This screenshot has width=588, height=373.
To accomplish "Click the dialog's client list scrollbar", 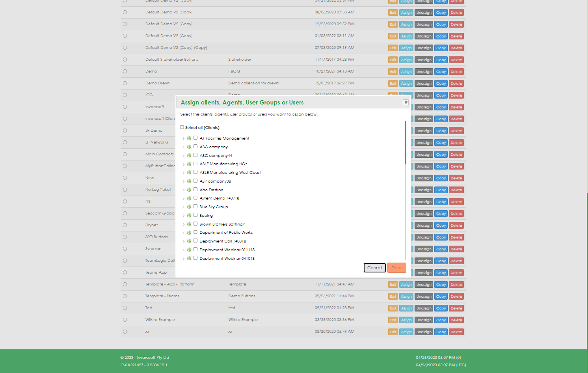I will click(406, 143).
